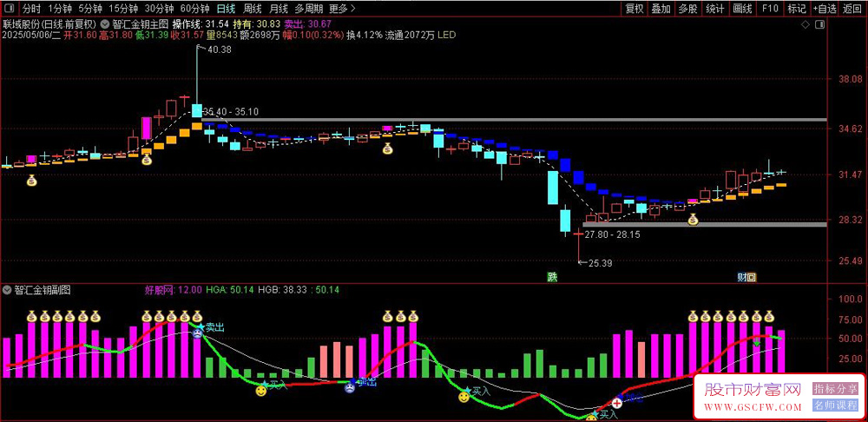Screen dimensions: 868x422
Task: Select the 60分钟 period
Action: click(195, 9)
